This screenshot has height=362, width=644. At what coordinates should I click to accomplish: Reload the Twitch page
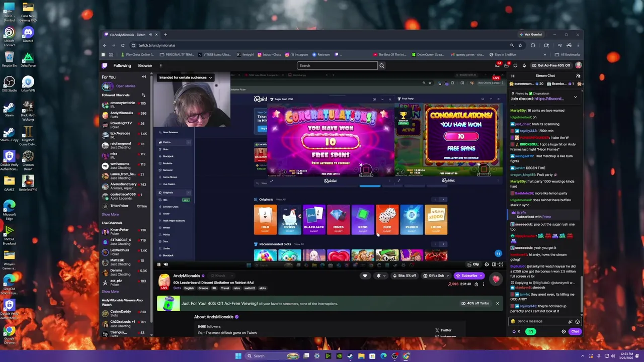(x=123, y=45)
